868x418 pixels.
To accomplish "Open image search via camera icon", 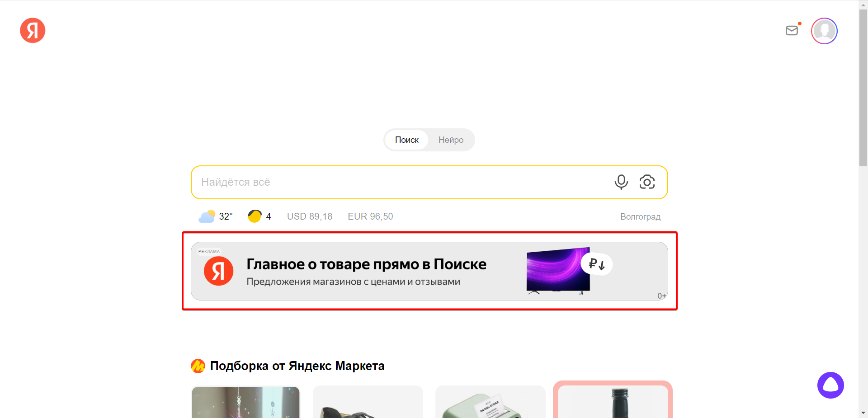I will click(x=647, y=182).
